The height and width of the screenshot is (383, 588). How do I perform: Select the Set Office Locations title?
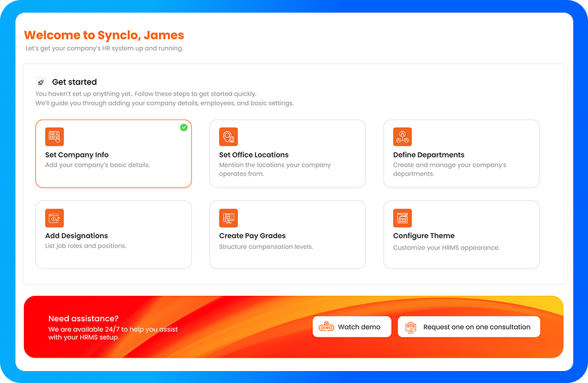click(253, 155)
